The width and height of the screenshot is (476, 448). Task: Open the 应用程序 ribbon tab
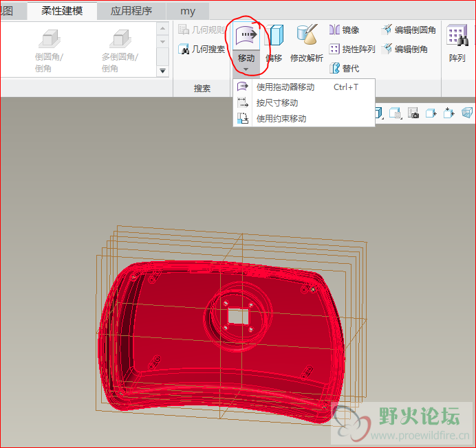[131, 11]
